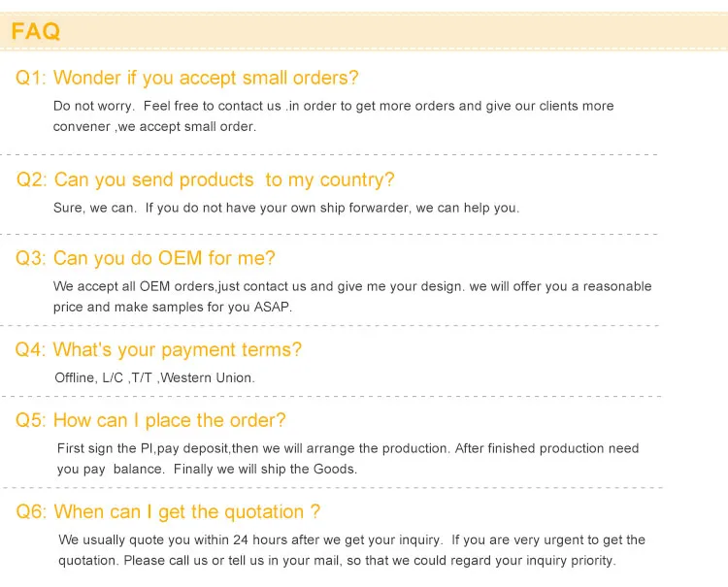The height and width of the screenshot is (587, 728).
Task: Click the line starting "Do not worry. Feel free"
Action: pyautogui.click(x=333, y=106)
